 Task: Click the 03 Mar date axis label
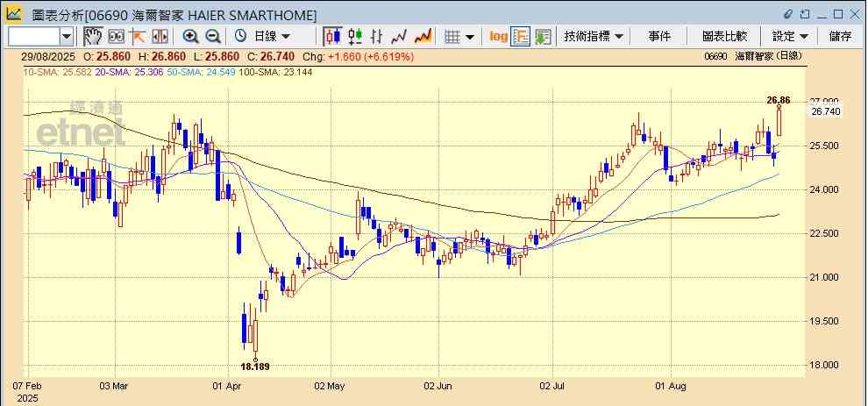[x=115, y=386]
